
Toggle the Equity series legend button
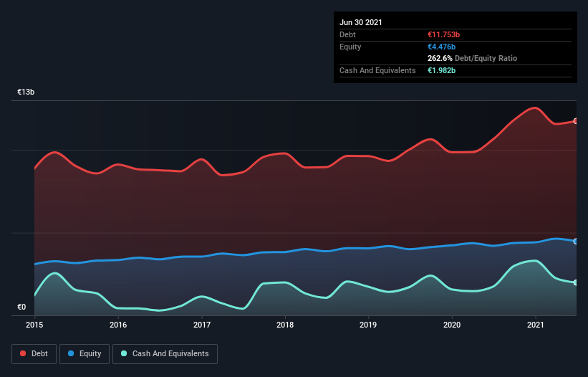[x=85, y=354]
